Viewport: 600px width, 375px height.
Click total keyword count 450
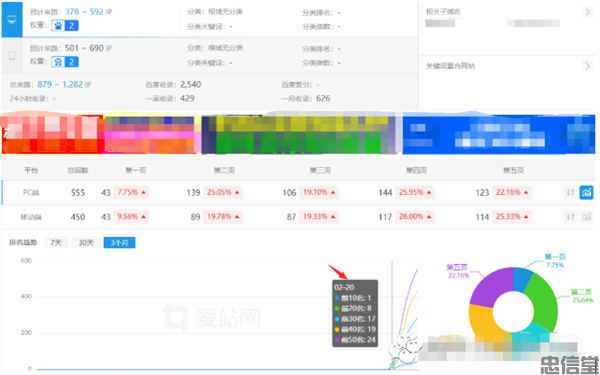78,217
